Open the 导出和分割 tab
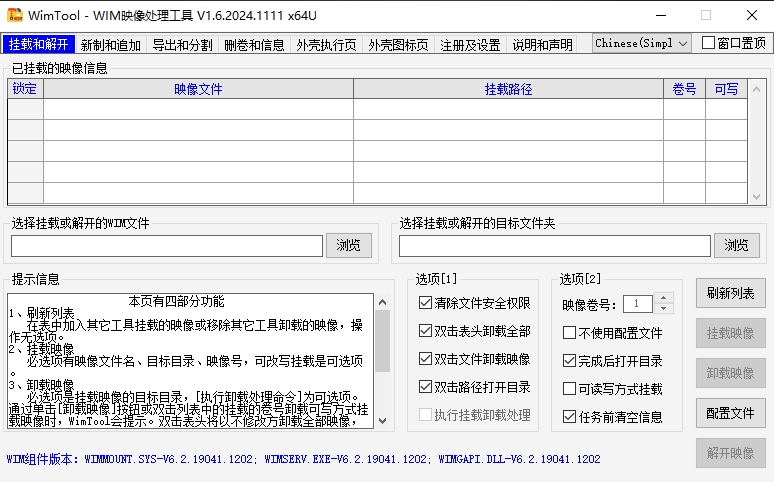This screenshot has width=774, height=482. point(182,45)
